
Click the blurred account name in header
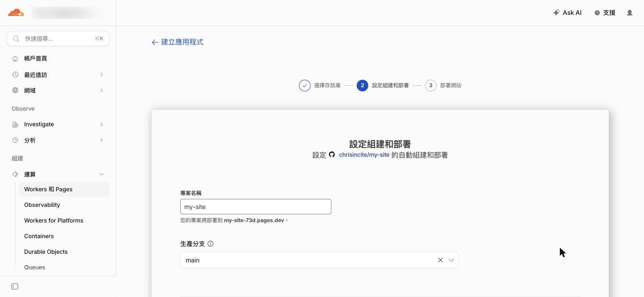coord(68,13)
